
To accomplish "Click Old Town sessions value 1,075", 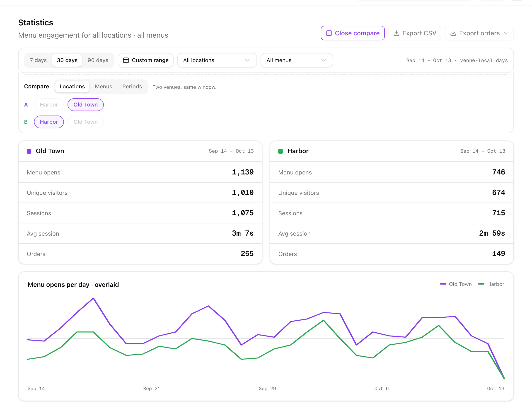I will pos(243,213).
